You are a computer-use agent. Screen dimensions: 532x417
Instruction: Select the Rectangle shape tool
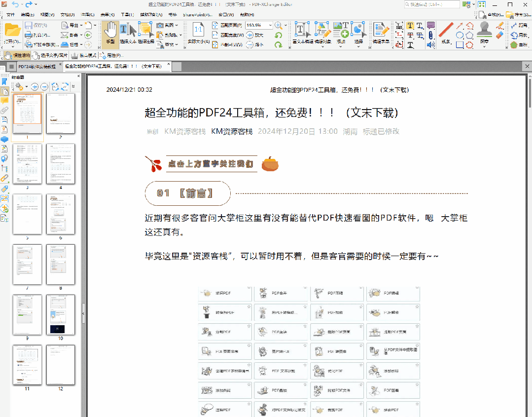pyautogui.click(x=460, y=44)
